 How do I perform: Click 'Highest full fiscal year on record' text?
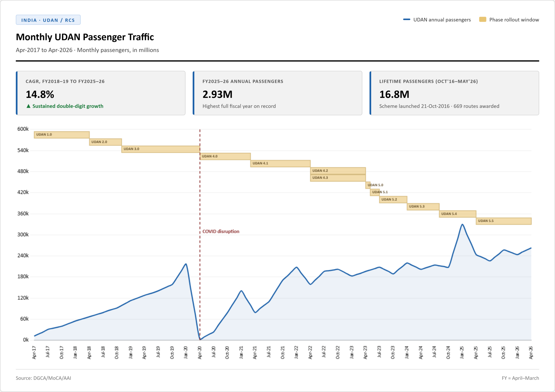[239, 106]
